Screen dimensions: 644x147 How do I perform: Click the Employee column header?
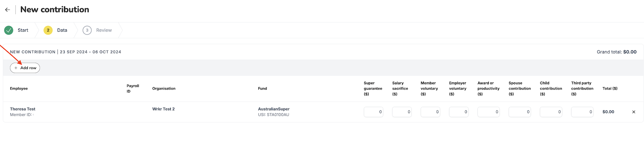click(x=19, y=88)
